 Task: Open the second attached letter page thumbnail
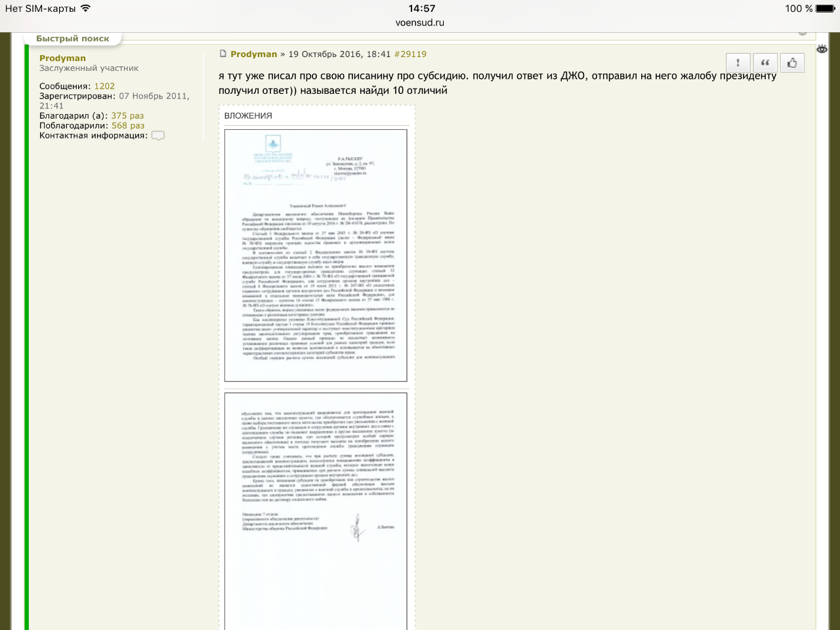tap(316, 511)
